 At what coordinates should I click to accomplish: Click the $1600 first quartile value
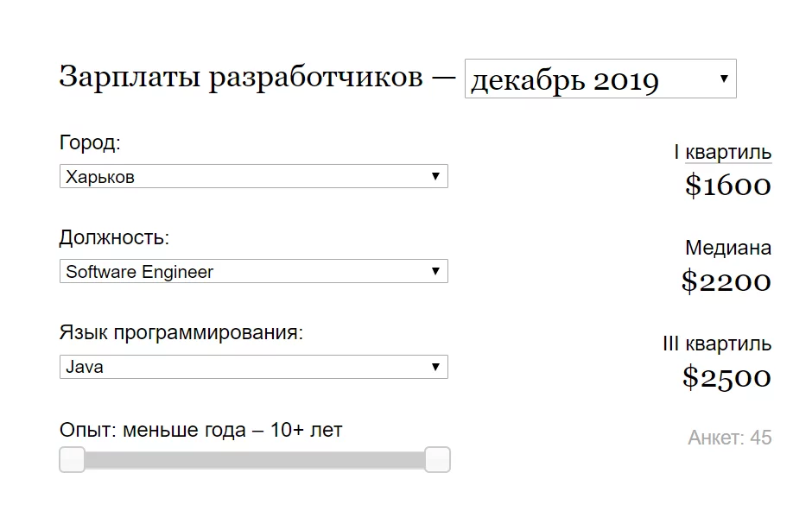[x=728, y=186]
